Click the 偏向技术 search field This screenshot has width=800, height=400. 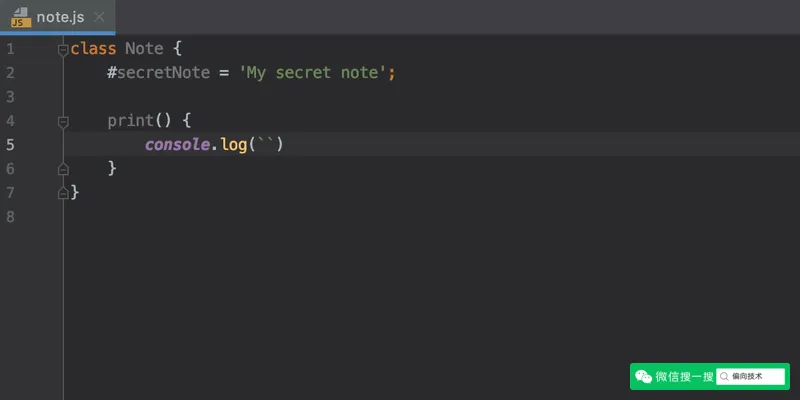(x=751, y=377)
